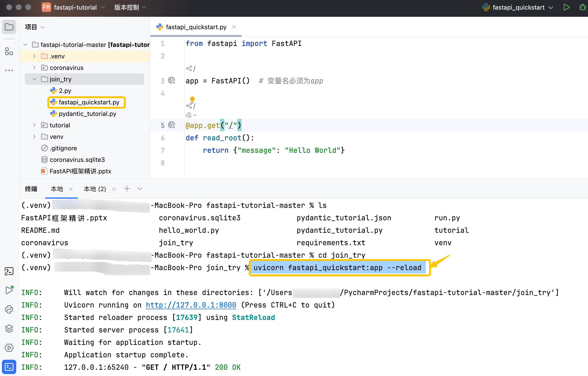This screenshot has height=376, width=588.
Task: Click the Run button in top toolbar
Action: 566,7
